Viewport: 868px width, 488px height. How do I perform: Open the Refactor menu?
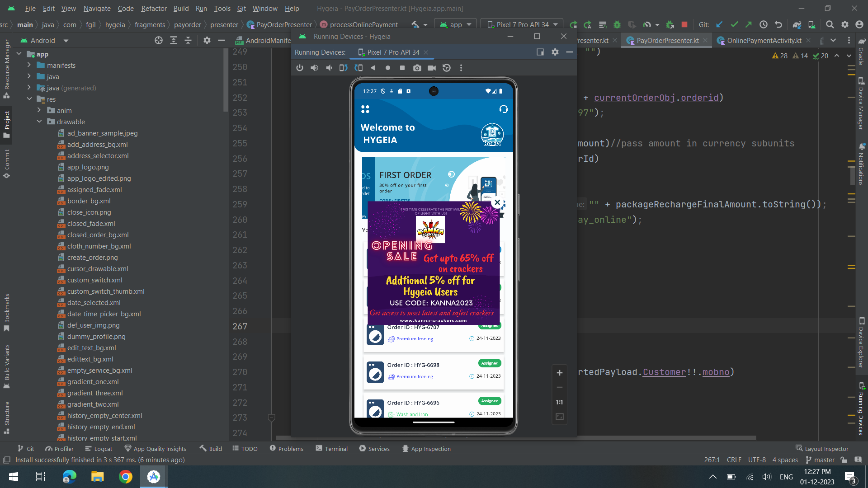pyautogui.click(x=154, y=8)
